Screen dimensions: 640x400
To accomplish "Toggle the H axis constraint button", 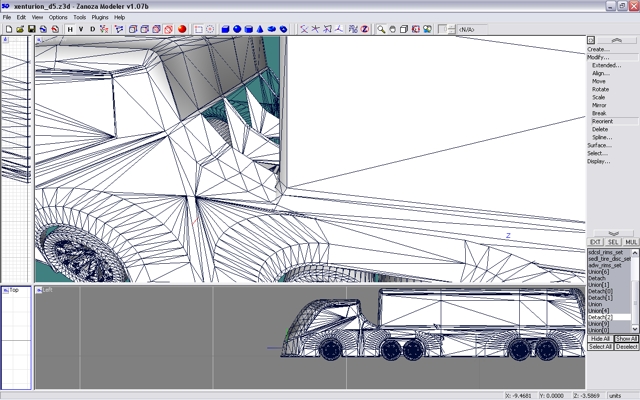I will pos(70,29).
